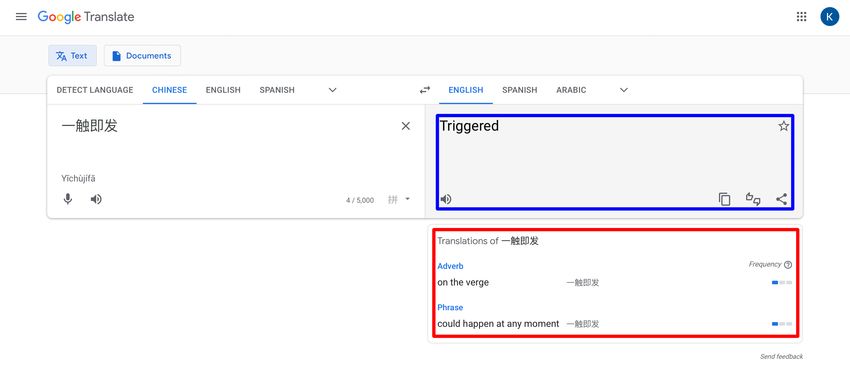
Task: Show Frequency help tooltip icon
Action: pos(788,265)
